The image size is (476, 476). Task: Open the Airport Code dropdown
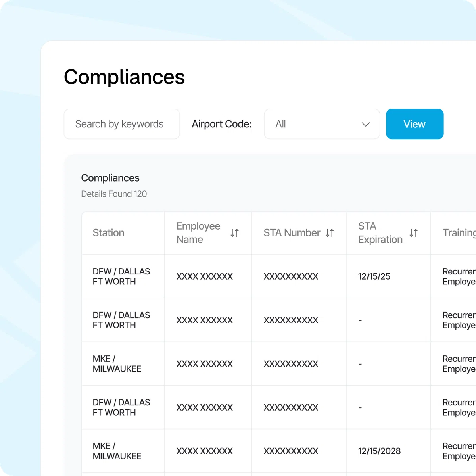click(322, 124)
